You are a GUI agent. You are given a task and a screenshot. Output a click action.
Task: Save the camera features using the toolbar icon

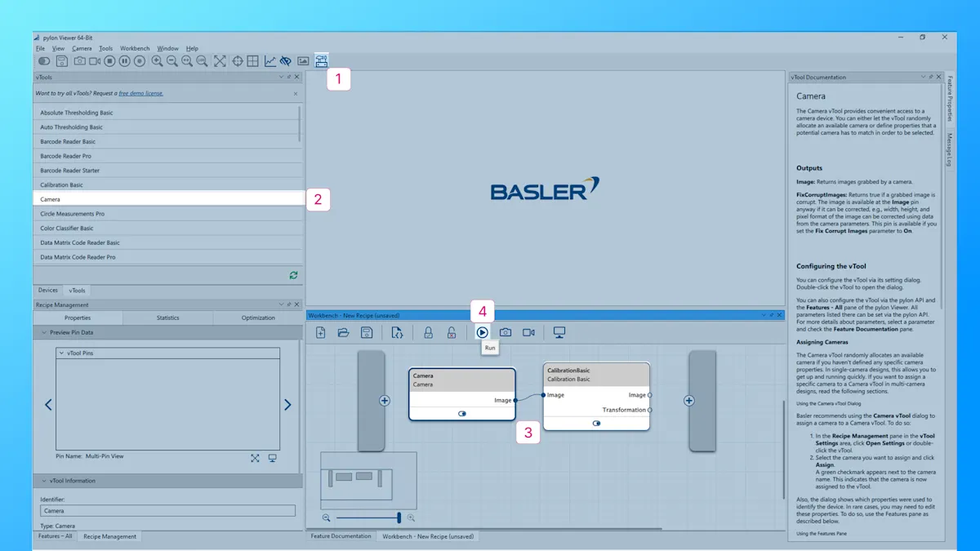62,61
